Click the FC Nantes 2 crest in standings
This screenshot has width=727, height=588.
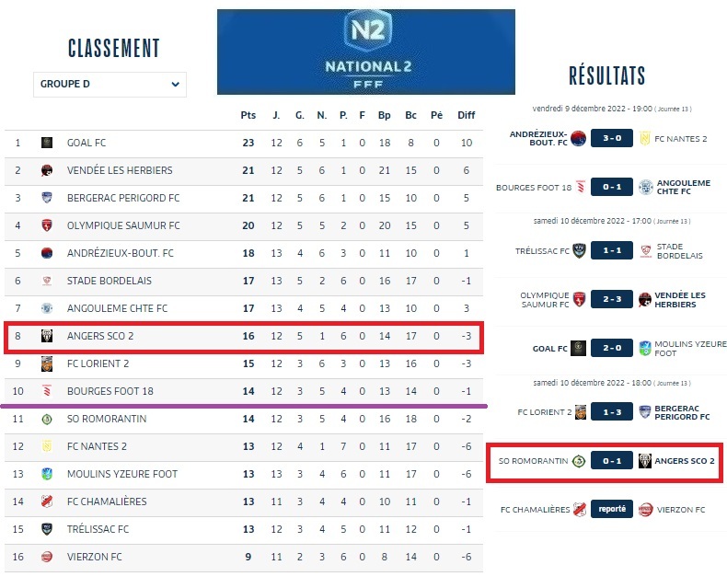pyautogui.click(x=47, y=446)
